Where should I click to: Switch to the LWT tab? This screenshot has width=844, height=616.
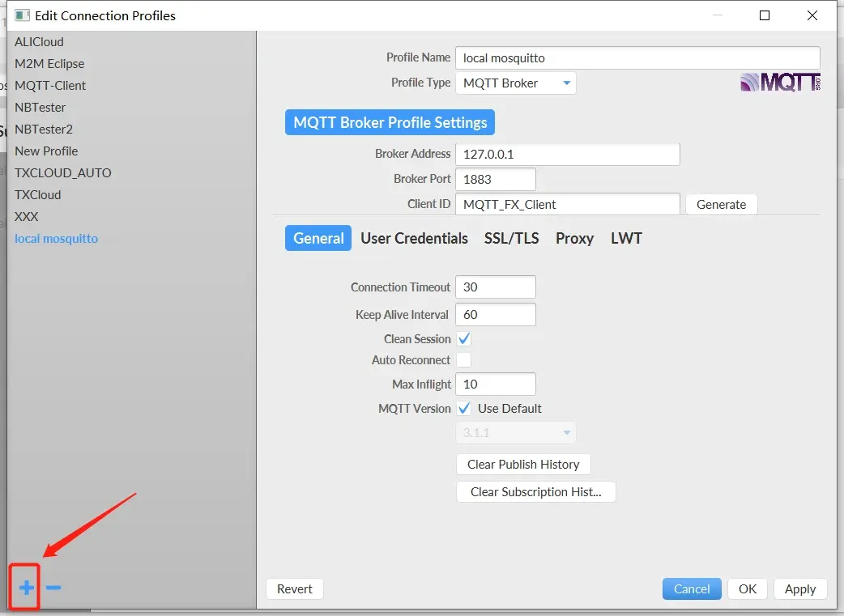click(626, 238)
